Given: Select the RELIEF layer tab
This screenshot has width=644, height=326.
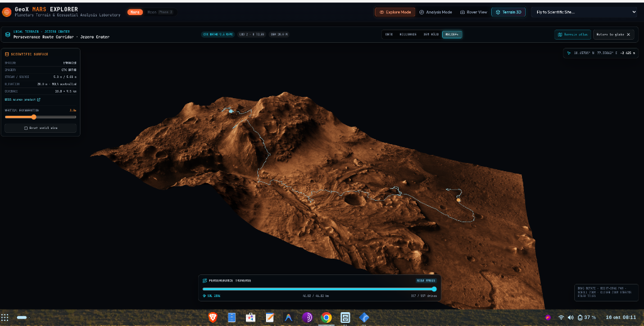Looking at the screenshot, I should [x=452, y=35].
